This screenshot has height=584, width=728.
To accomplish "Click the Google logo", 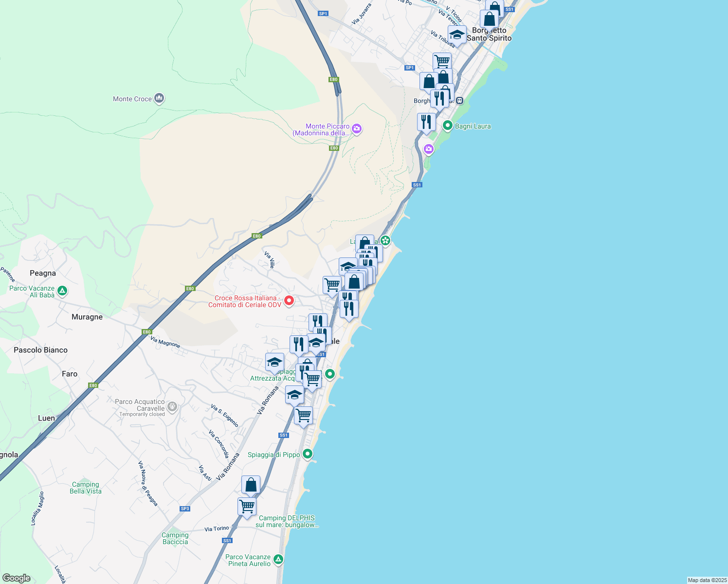I will tap(17, 578).
